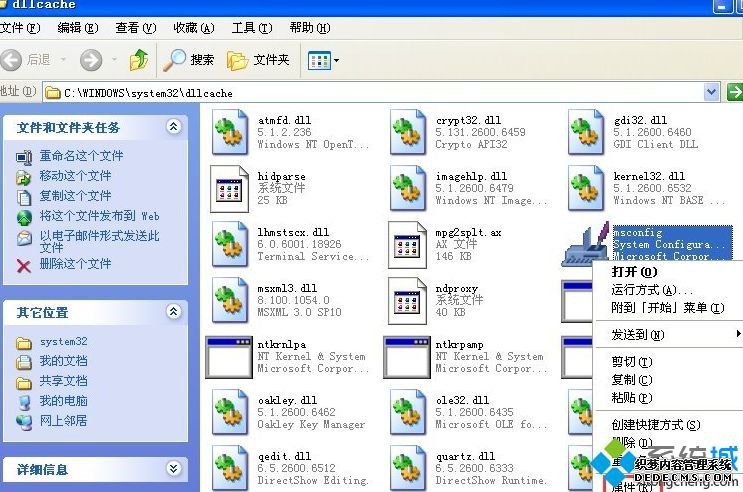Open the Back button history dropdown arrow
The image size is (743, 492).
tap(63, 60)
